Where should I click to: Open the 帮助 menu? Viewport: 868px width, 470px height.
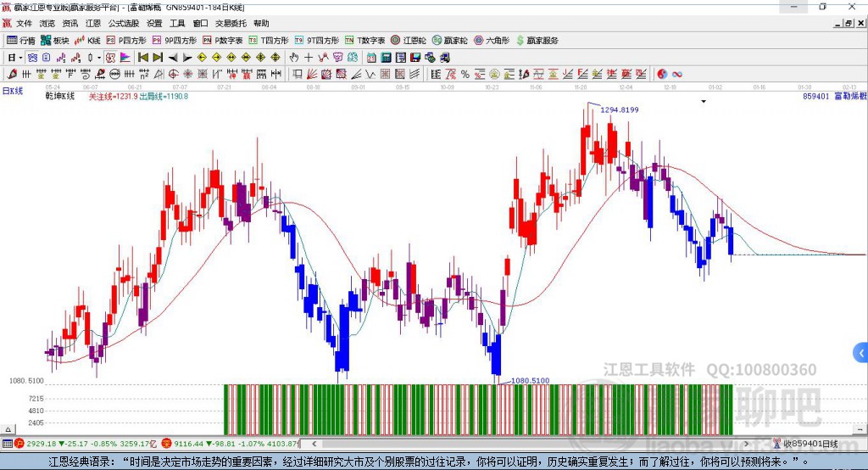261,23
